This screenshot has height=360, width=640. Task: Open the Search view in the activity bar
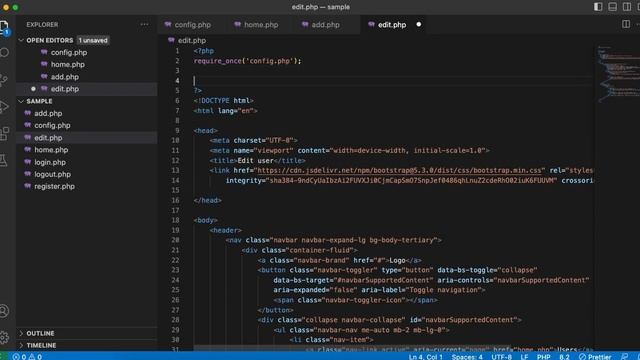pyautogui.click(x=4, y=53)
